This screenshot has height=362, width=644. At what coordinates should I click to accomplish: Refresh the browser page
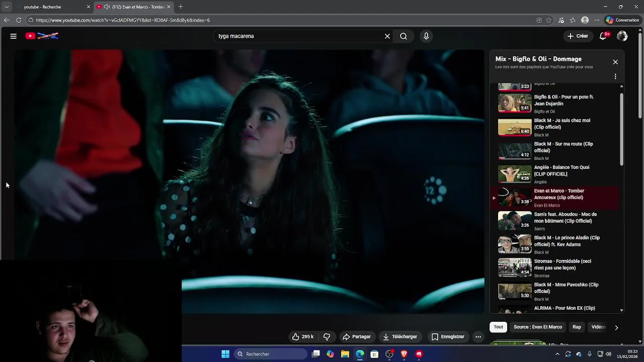(x=19, y=20)
